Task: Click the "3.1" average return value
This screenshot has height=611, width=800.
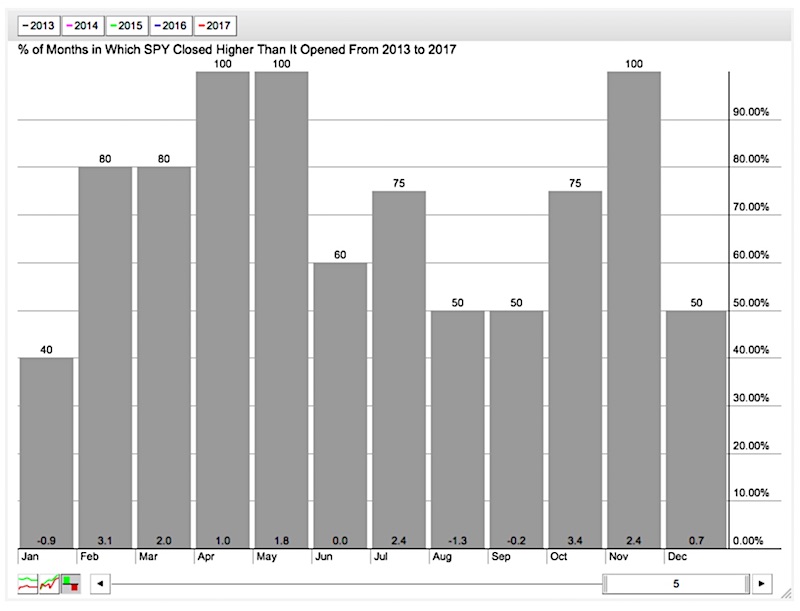Action: 105,541
